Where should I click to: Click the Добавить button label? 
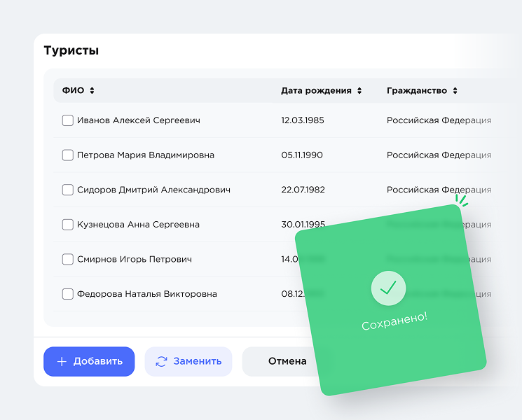point(98,362)
